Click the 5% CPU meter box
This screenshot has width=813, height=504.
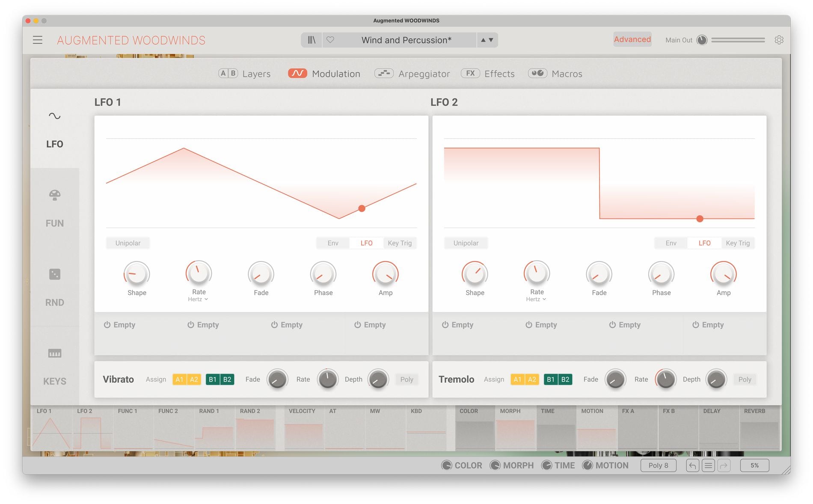(754, 465)
